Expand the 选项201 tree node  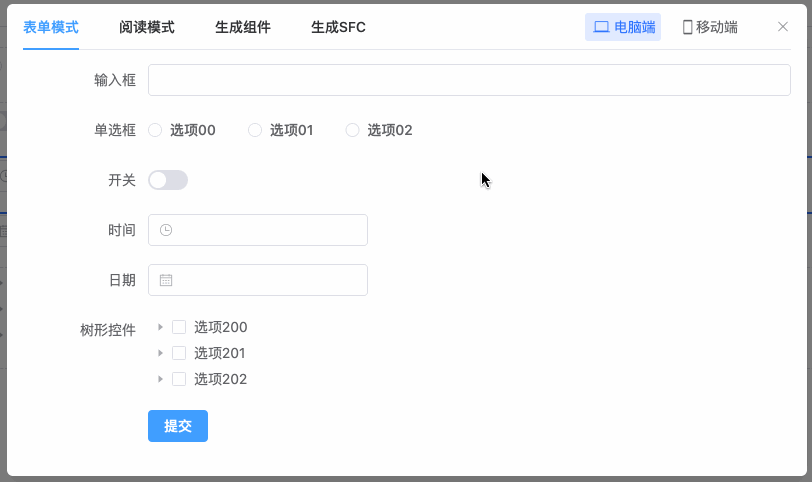pos(160,353)
